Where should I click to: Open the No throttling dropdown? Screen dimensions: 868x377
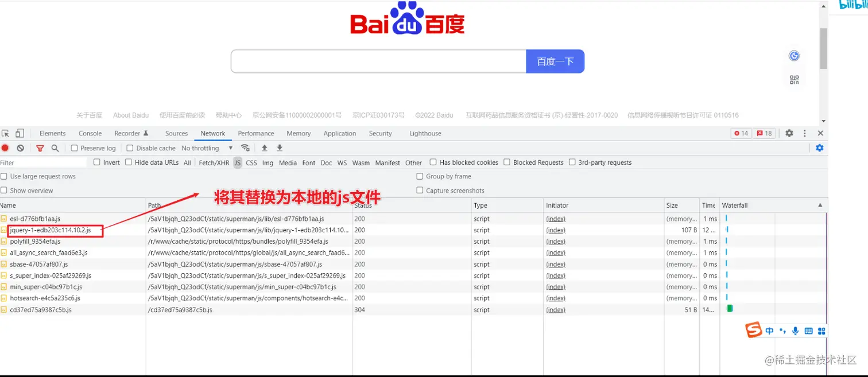tap(207, 148)
